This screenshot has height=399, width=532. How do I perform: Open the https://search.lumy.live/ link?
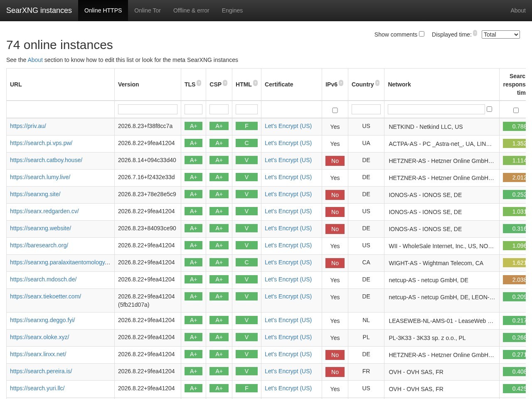pyautogui.click(x=40, y=177)
